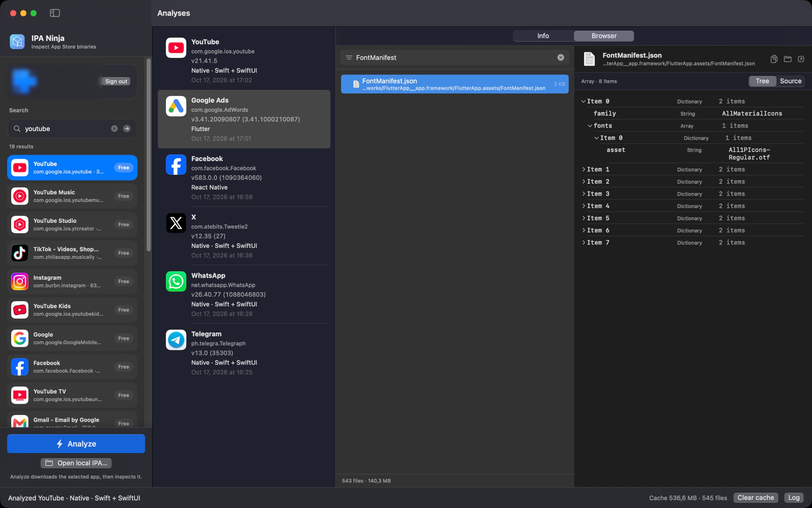This screenshot has width=812, height=508.
Task: Click the sidebar vertical scrollbar
Action: coord(149,155)
